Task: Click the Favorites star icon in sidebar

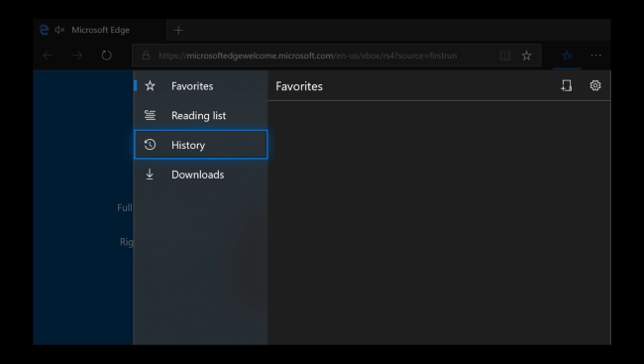Action: [x=150, y=85]
